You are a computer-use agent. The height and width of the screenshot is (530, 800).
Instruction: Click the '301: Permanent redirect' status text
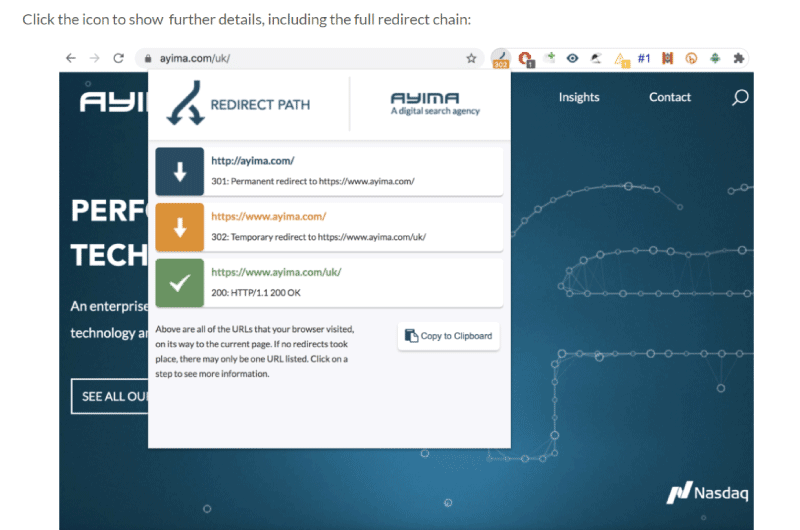tap(313, 181)
